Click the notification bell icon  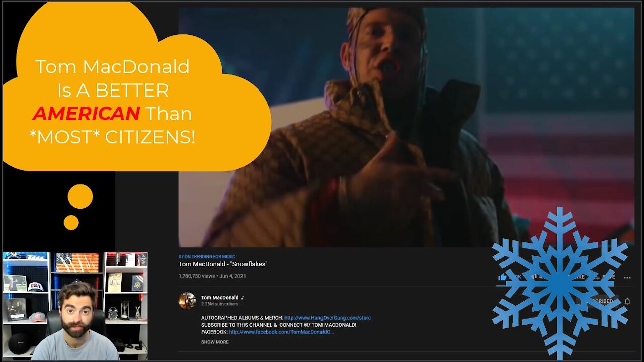627,301
